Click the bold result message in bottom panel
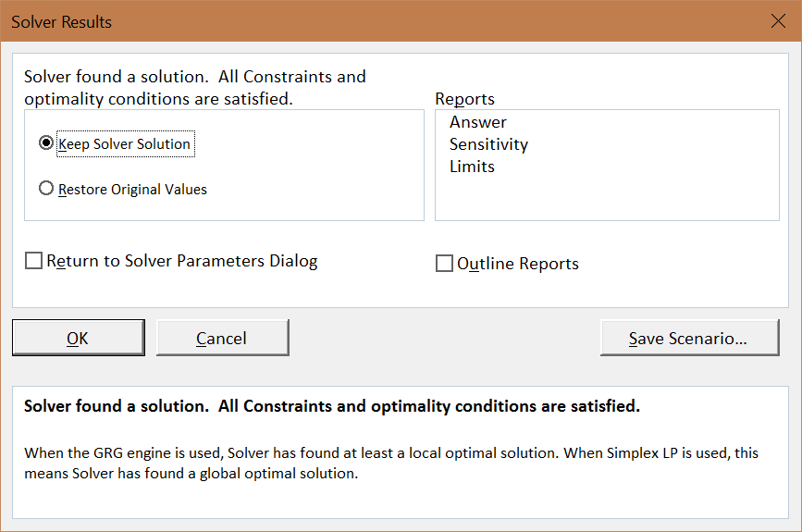 click(x=331, y=406)
